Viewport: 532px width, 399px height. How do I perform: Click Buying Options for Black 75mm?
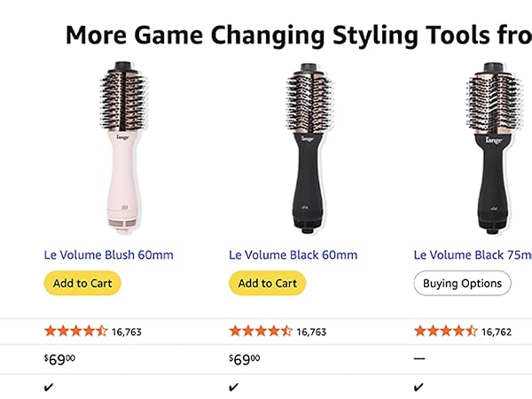pyautogui.click(x=462, y=284)
